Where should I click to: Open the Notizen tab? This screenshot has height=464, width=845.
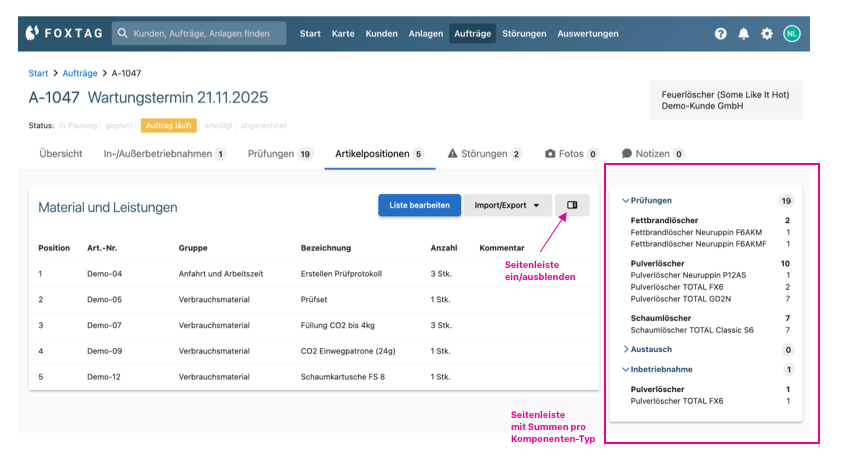tap(652, 154)
